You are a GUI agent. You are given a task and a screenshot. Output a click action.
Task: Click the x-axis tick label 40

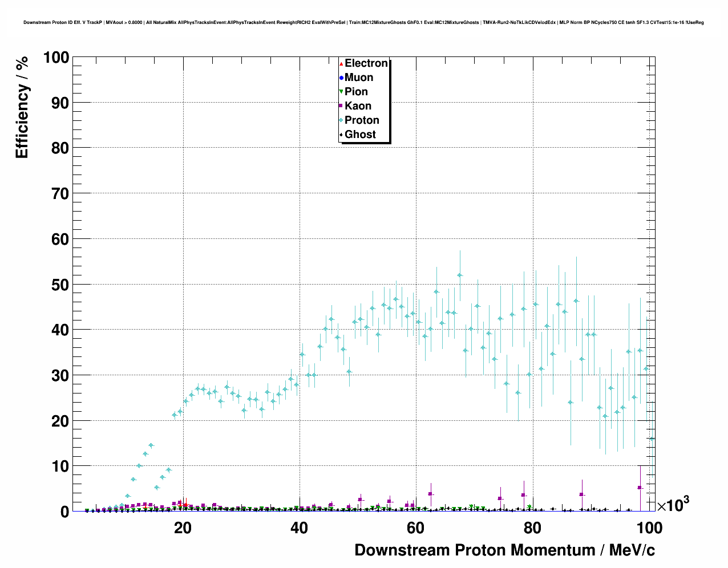299,528
